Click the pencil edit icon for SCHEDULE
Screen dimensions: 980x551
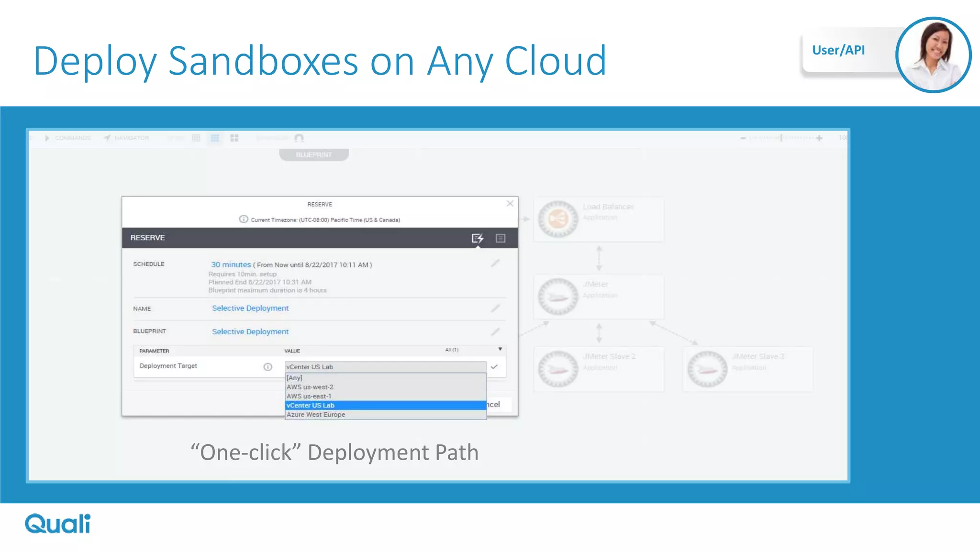click(495, 264)
